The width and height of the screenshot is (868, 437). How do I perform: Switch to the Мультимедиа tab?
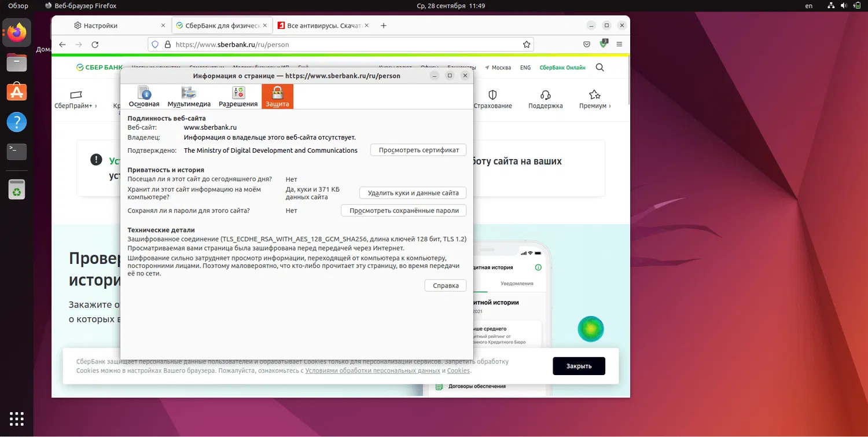coord(189,97)
